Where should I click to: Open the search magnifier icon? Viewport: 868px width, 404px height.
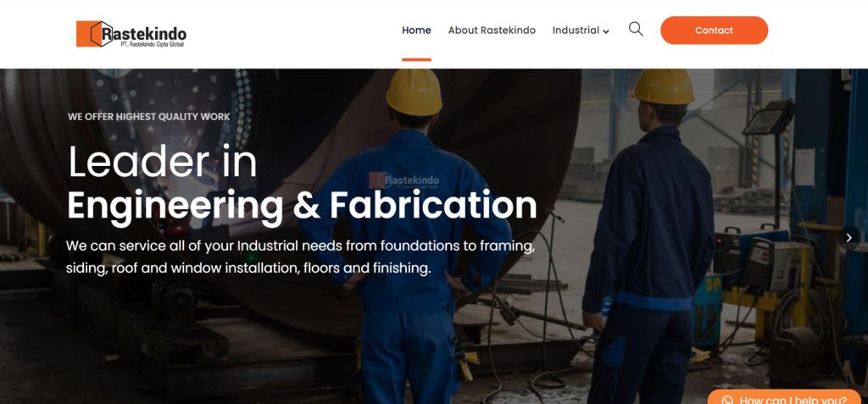[x=636, y=30]
